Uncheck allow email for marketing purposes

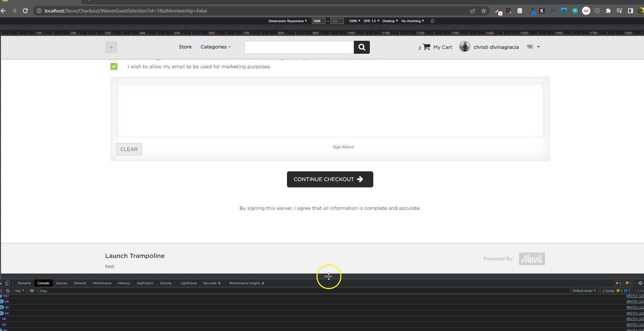(114, 66)
